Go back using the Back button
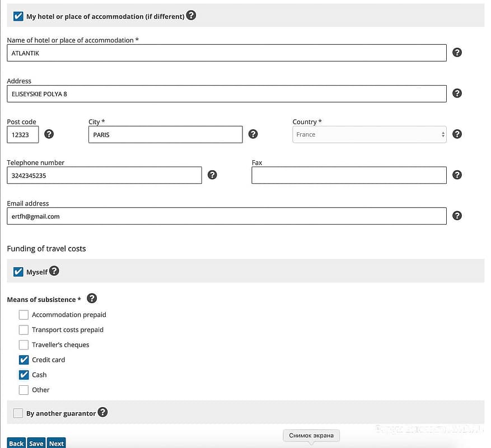 (16, 443)
